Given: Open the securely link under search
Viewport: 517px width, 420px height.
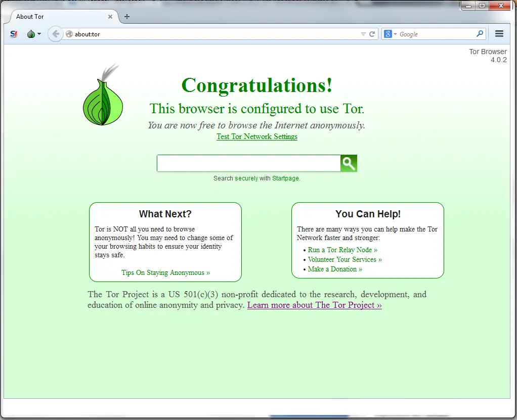Looking at the screenshot, I should click(x=246, y=178).
